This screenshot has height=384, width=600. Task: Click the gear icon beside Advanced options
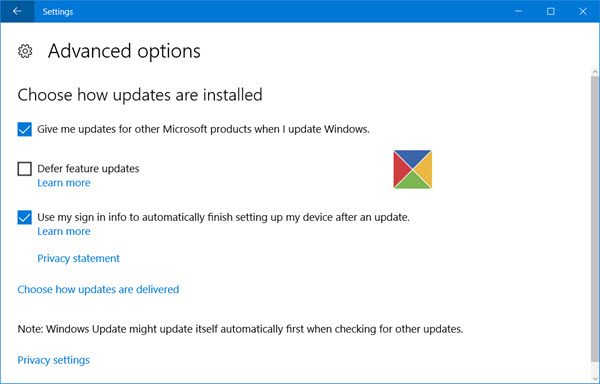(25, 51)
